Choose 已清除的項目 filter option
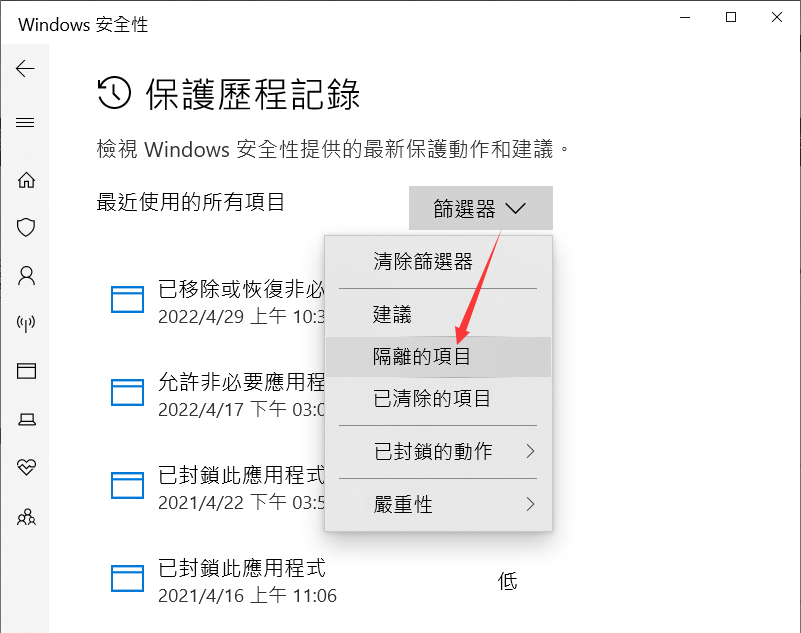Image resolution: width=801 pixels, height=633 pixels. [438, 398]
